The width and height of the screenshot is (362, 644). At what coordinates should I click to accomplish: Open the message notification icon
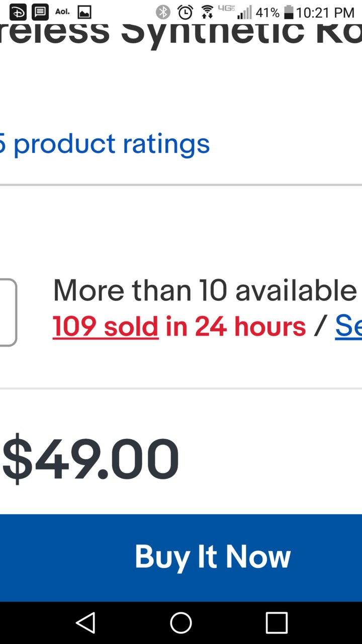pyautogui.click(x=40, y=12)
